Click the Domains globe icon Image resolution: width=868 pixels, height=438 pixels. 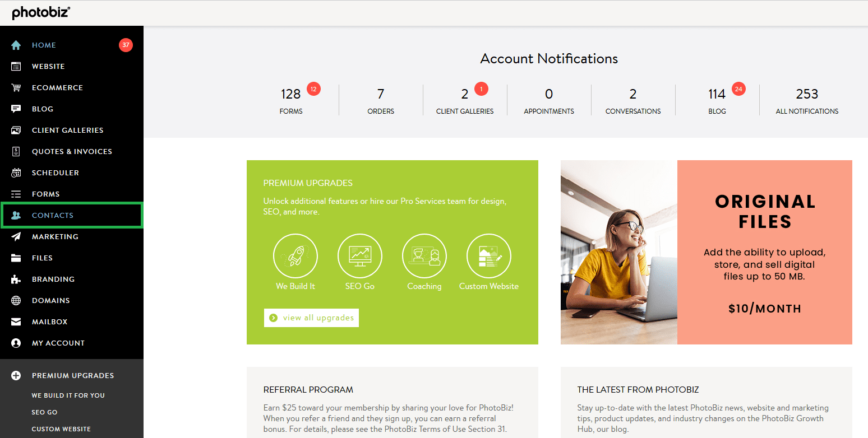click(16, 301)
